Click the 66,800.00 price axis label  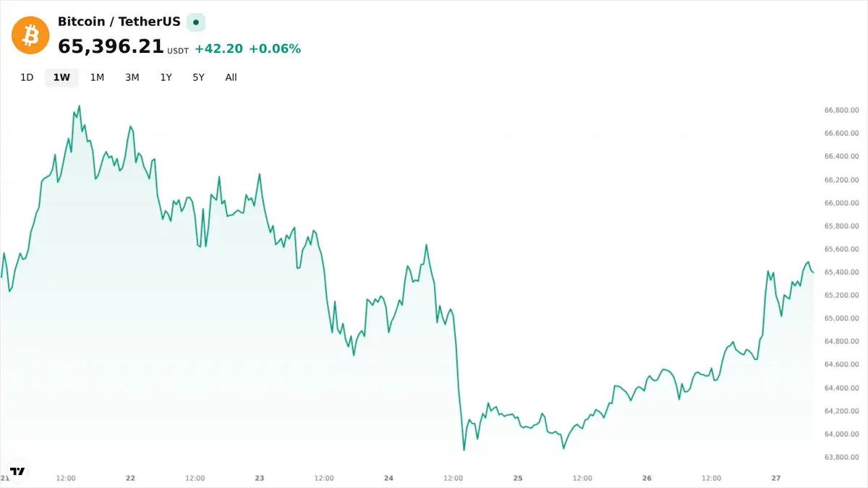click(x=841, y=110)
